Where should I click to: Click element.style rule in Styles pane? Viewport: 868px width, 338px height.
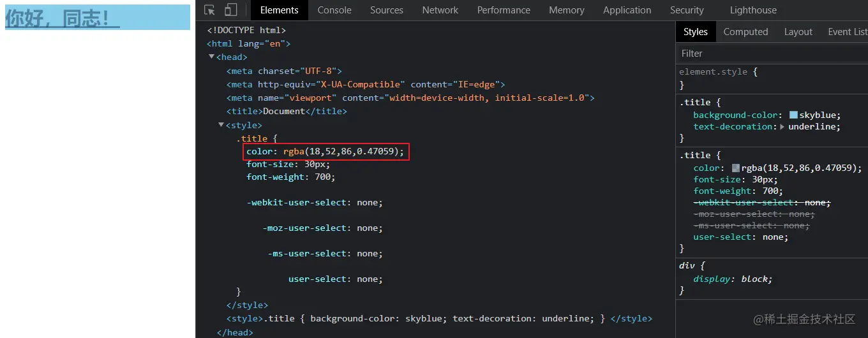click(718, 72)
